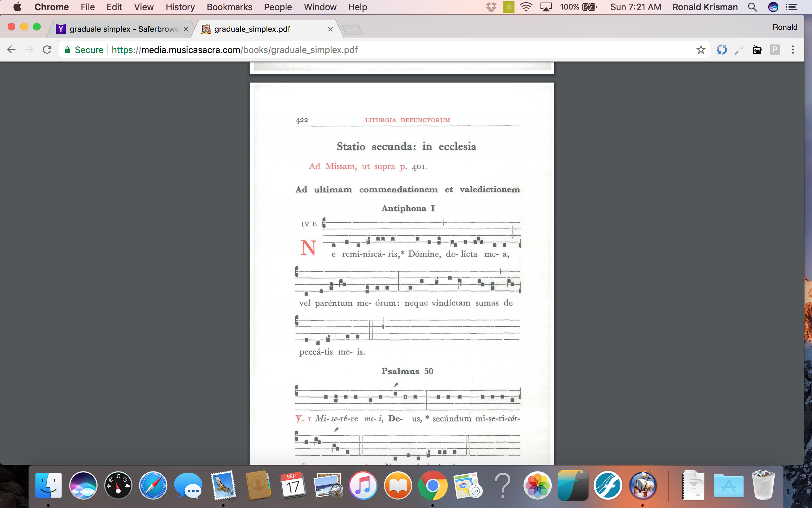Bookmark this page with the star icon
Viewport: 812px width, 508px height.
pos(701,50)
